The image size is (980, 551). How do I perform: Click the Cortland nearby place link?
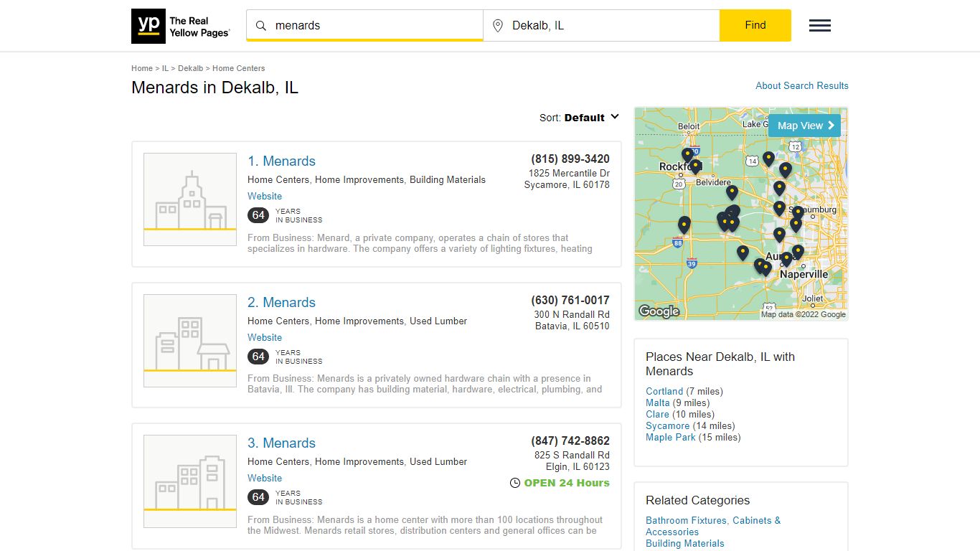pyautogui.click(x=664, y=391)
